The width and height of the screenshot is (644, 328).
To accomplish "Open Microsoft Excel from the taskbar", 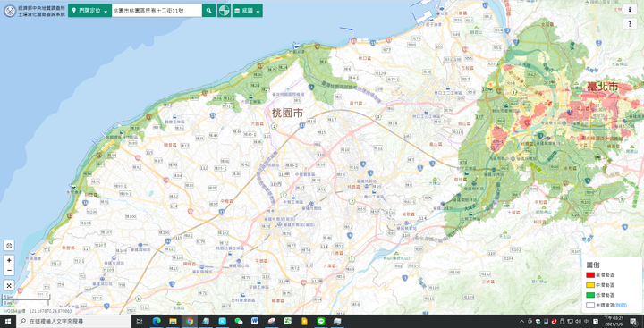I will [288, 322].
